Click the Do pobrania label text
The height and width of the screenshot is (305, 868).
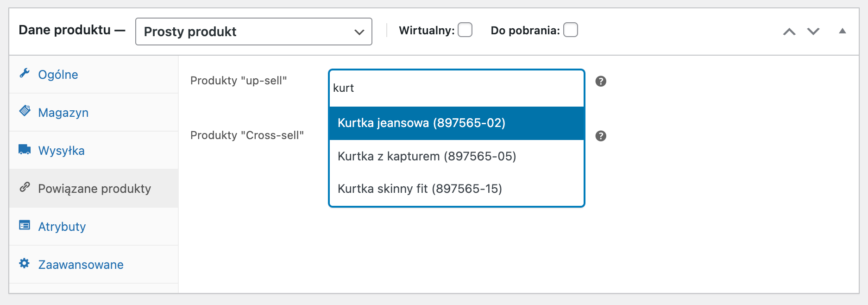click(525, 31)
